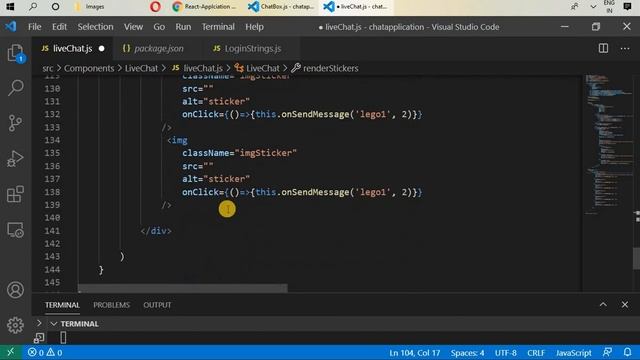640x360 pixels.
Task: Click the VS Code logo in title bar
Action: tap(11, 27)
